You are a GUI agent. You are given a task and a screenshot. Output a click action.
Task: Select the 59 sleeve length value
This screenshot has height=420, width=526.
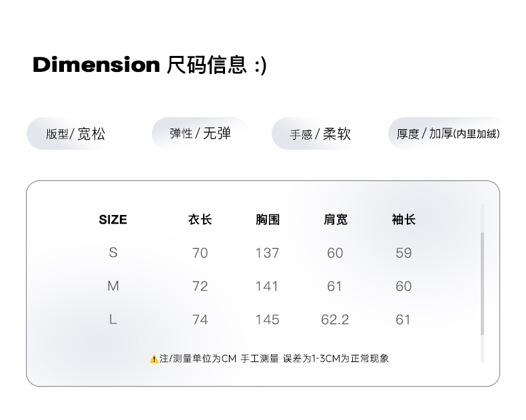click(x=403, y=253)
